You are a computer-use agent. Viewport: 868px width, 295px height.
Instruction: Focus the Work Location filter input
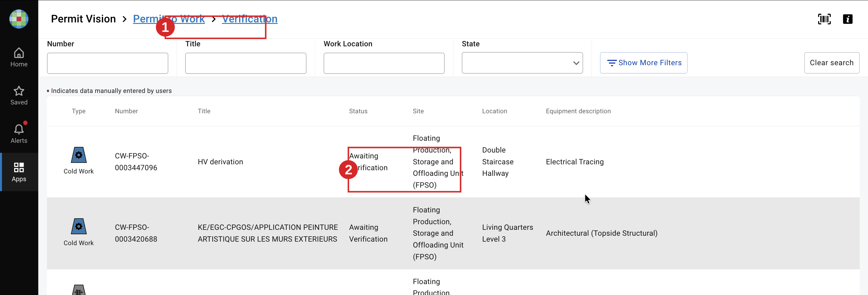(384, 63)
